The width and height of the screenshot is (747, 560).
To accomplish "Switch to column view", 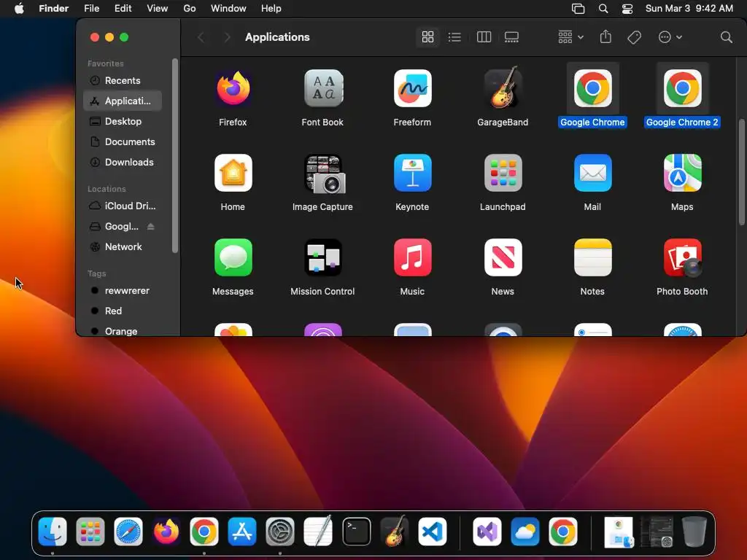I will (x=484, y=37).
